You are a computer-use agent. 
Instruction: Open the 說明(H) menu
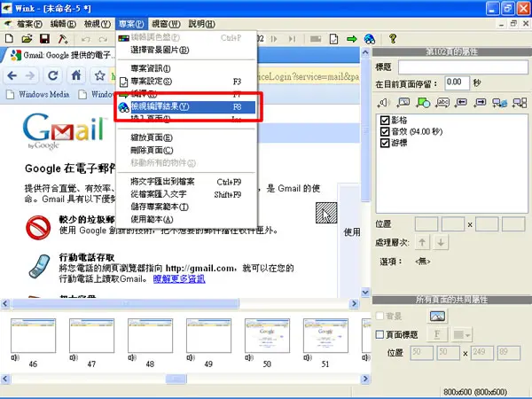201,24
